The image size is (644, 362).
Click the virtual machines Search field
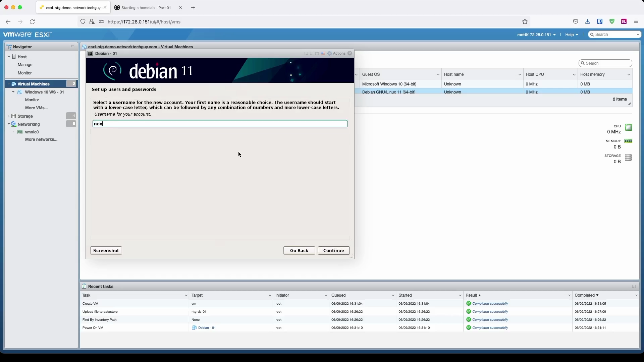605,63
